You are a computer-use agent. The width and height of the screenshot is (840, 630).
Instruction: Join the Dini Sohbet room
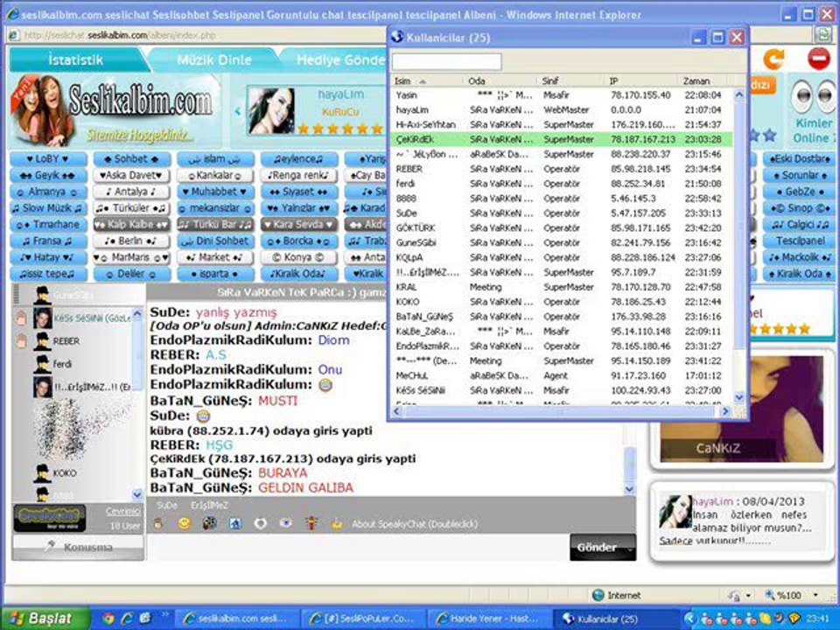click(215, 241)
